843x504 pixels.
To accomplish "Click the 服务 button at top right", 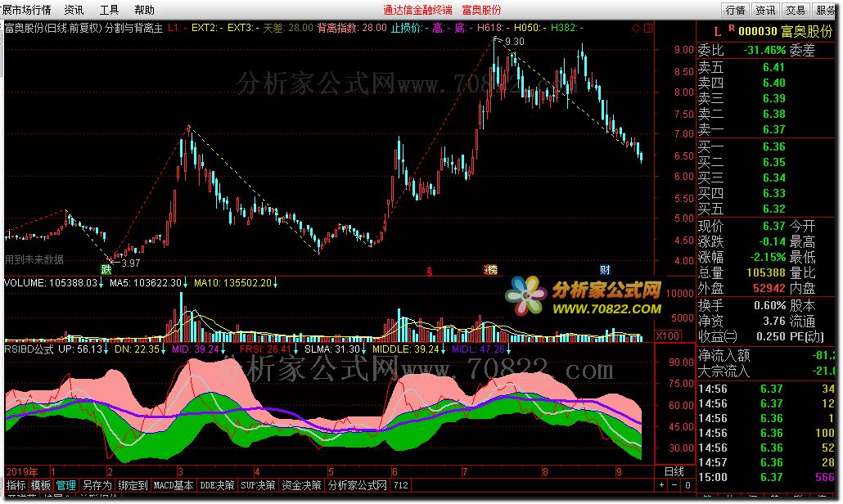I will point(825,10).
